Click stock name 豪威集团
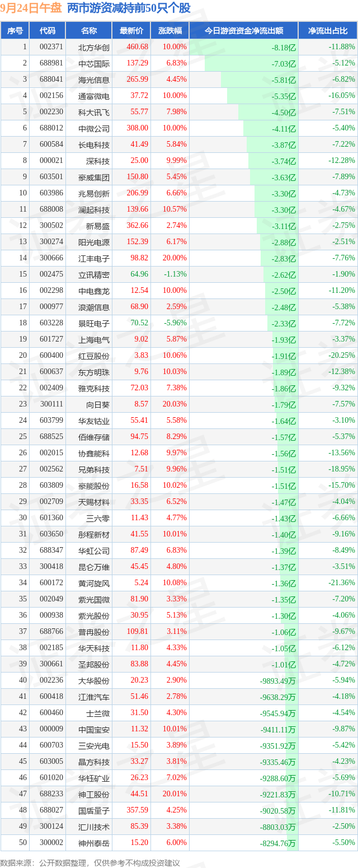The image size is (358, 868). [95, 177]
